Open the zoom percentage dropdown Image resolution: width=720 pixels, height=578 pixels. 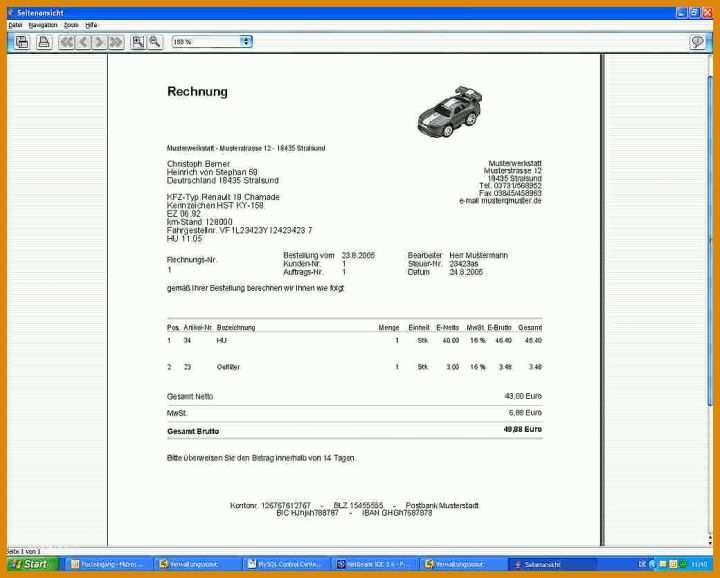point(246,42)
